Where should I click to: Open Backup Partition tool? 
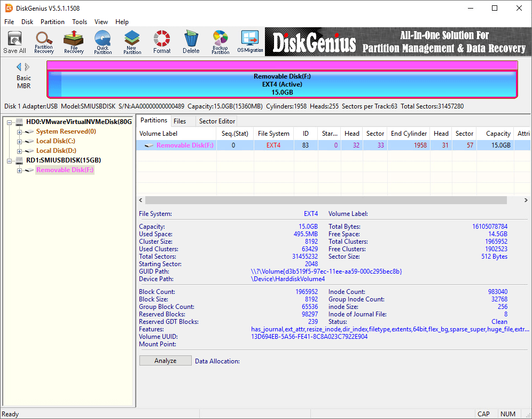[x=221, y=42]
